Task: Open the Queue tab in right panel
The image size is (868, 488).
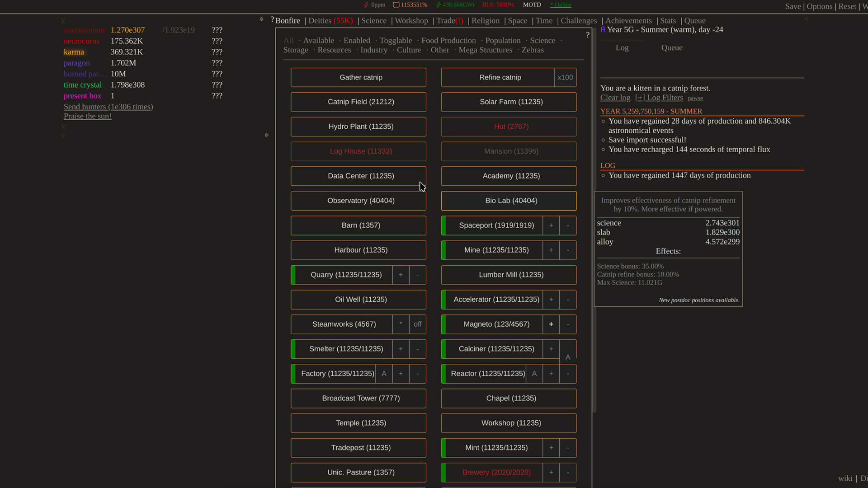Action: tap(672, 48)
